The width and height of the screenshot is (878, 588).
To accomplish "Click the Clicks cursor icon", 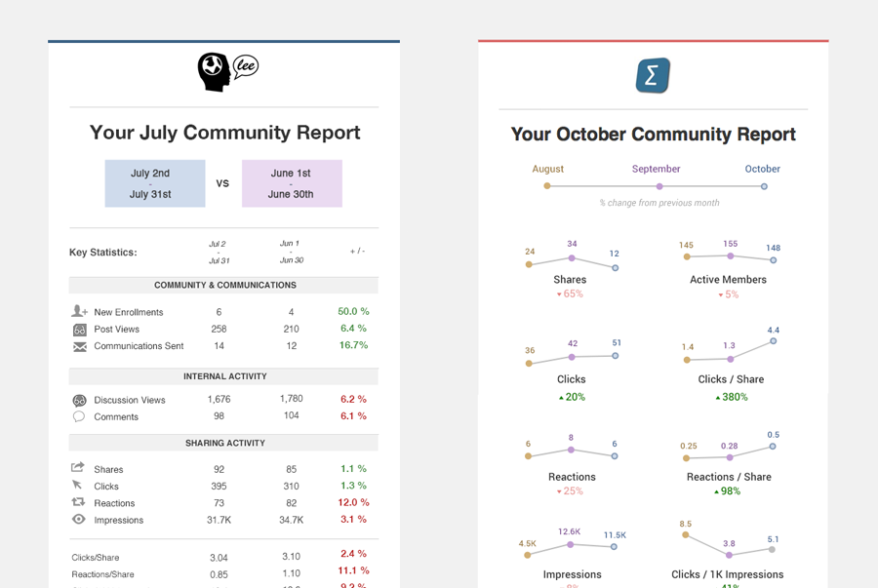I will point(78,486).
